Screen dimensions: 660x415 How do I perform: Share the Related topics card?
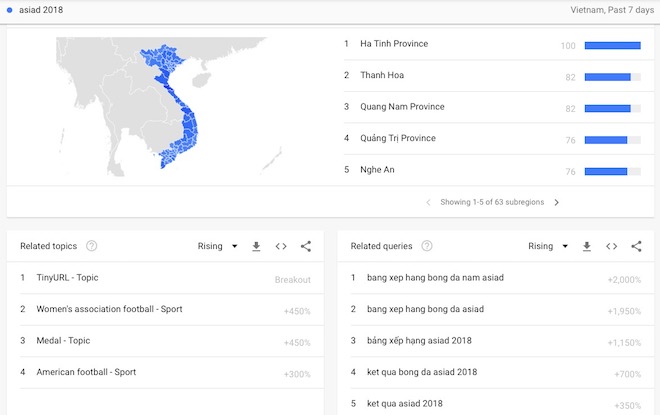(306, 246)
